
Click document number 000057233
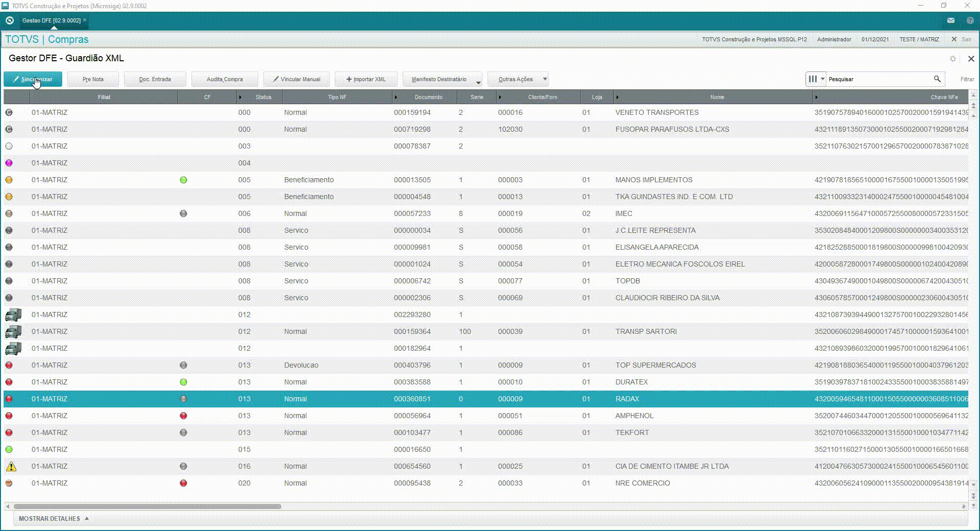pyautogui.click(x=412, y=213)
